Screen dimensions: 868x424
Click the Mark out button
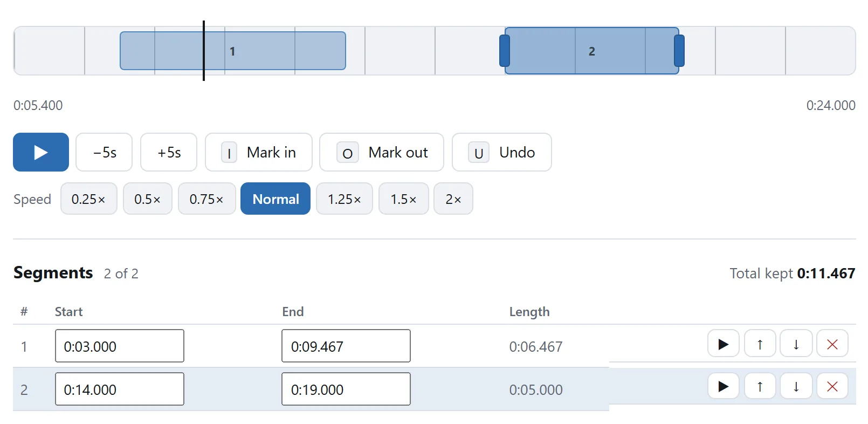(x=382, y=152)
